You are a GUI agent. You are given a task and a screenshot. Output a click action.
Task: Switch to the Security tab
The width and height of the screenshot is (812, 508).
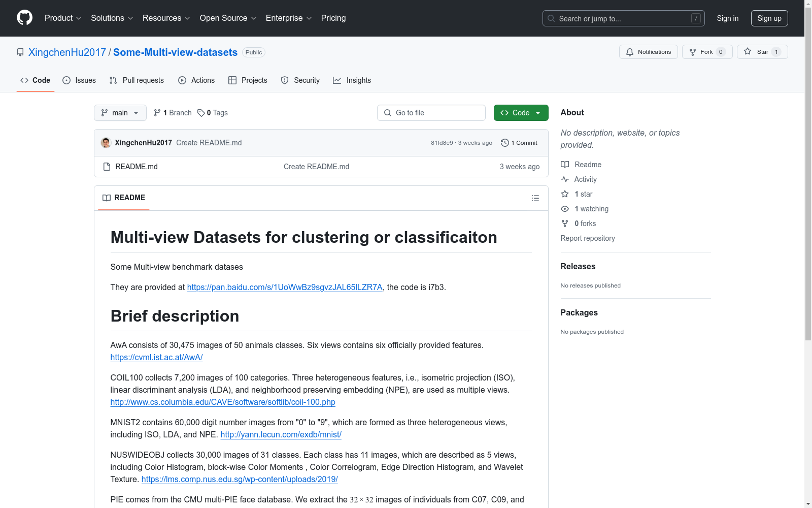click(300, 80)
